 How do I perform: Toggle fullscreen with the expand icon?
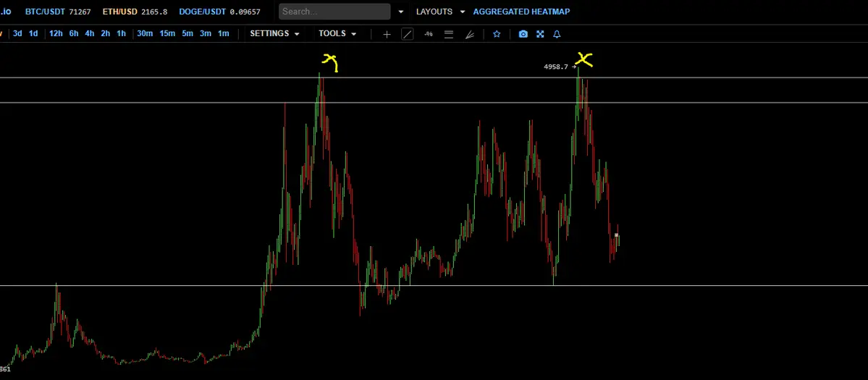tap(540, 34)
